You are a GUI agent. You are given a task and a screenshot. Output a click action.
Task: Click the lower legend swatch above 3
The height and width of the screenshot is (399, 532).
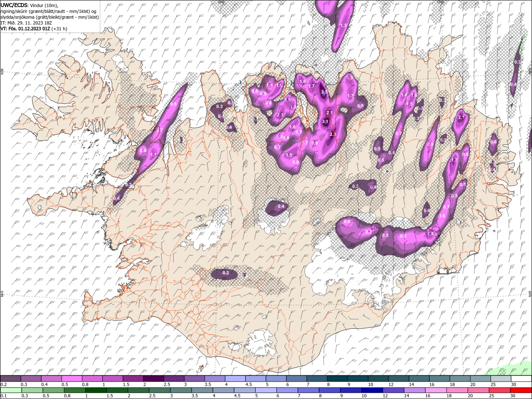pyautogui.click(x=181, y=390)
